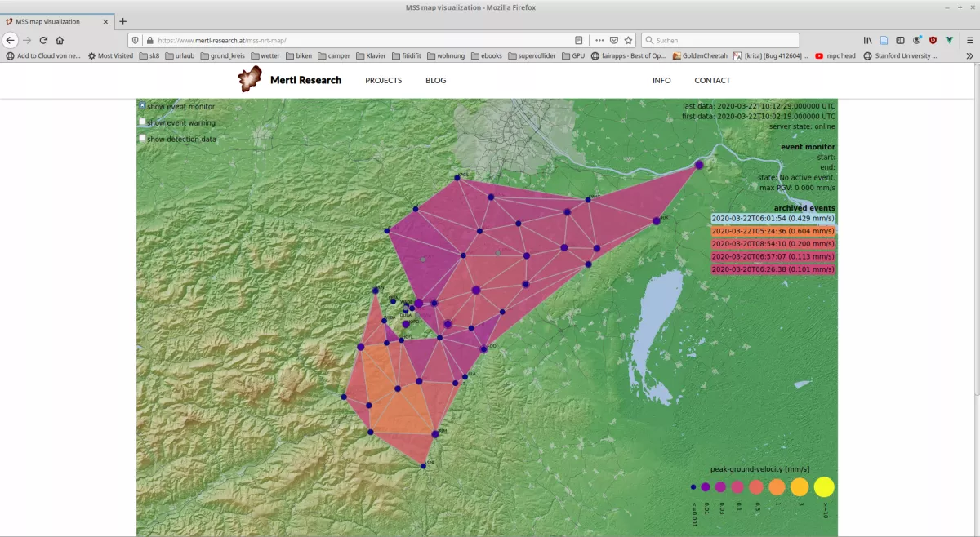Image resolution: width=980 pixels, height=537 pixels.
Task: Enable the show detection data checkbox
Action: (142, 138)
